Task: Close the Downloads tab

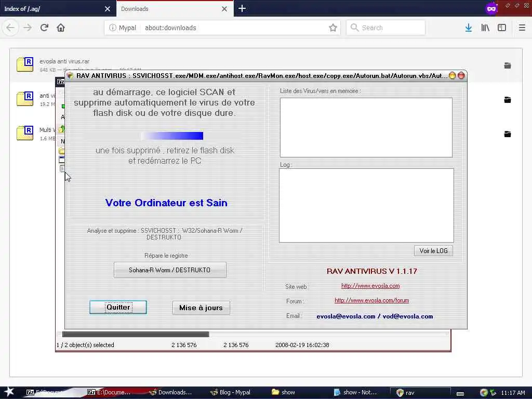Action: point(224,9)
